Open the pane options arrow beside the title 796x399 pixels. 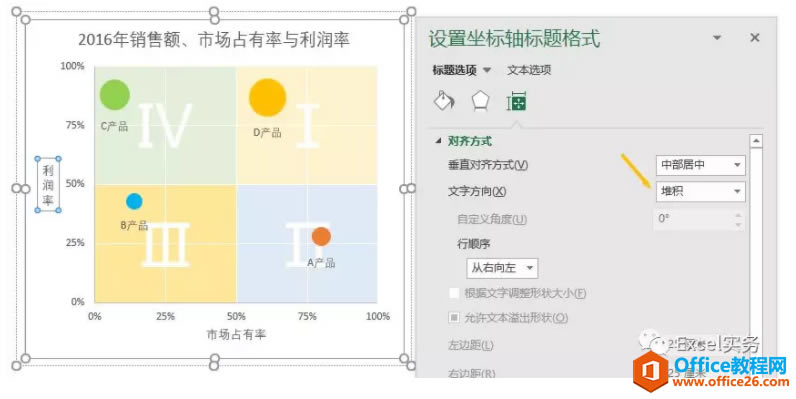[717, 38]
